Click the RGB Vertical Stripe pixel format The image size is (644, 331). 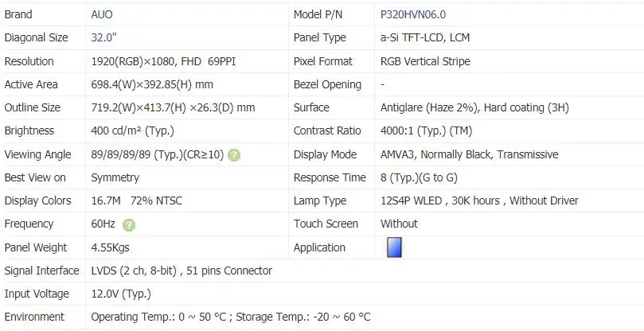point(425,61)
